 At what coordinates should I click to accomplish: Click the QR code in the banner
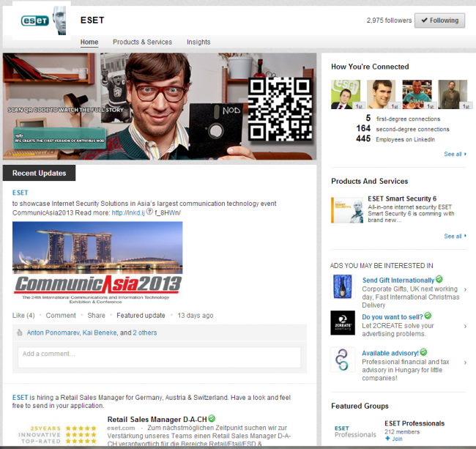[x=280, y=109]
